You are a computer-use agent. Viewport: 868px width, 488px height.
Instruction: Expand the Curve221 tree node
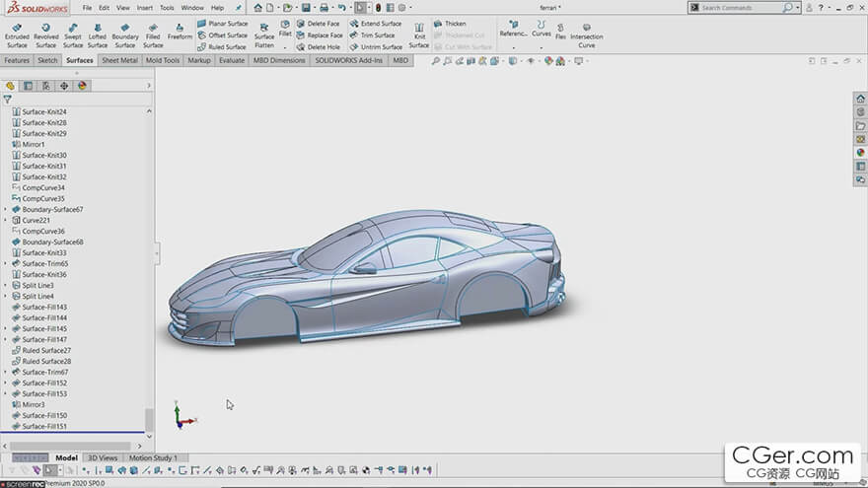point(6,220)
